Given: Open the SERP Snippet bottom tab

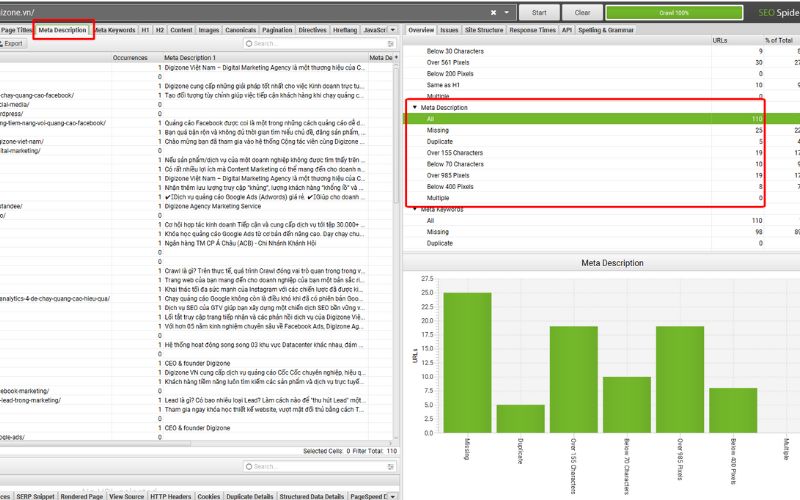Looking at the screenshot, I should click(x=35, y=496).
